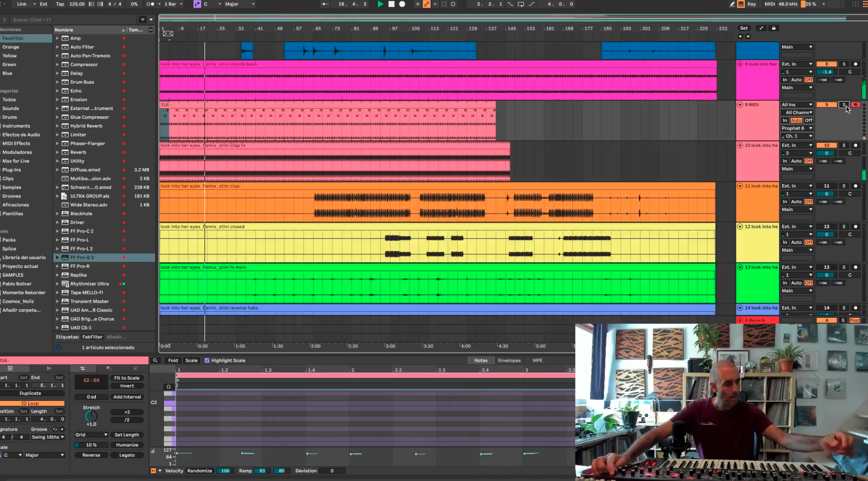Fold track 12 look into her
The width and height of the screenshot is (868, 481).
(x=740, y=226)
